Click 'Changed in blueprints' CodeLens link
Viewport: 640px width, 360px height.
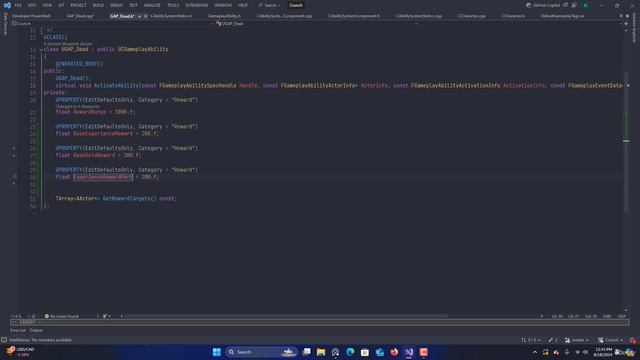point(78,106)
